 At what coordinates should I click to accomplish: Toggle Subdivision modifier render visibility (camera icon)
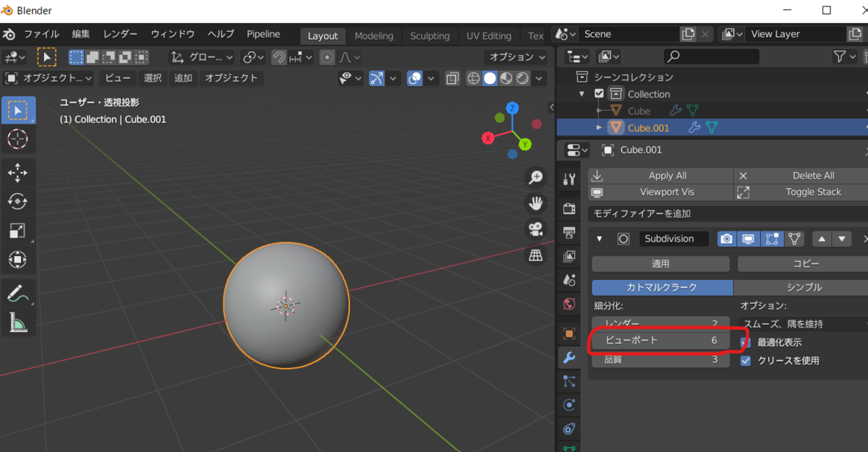click(x=727, y=239)
